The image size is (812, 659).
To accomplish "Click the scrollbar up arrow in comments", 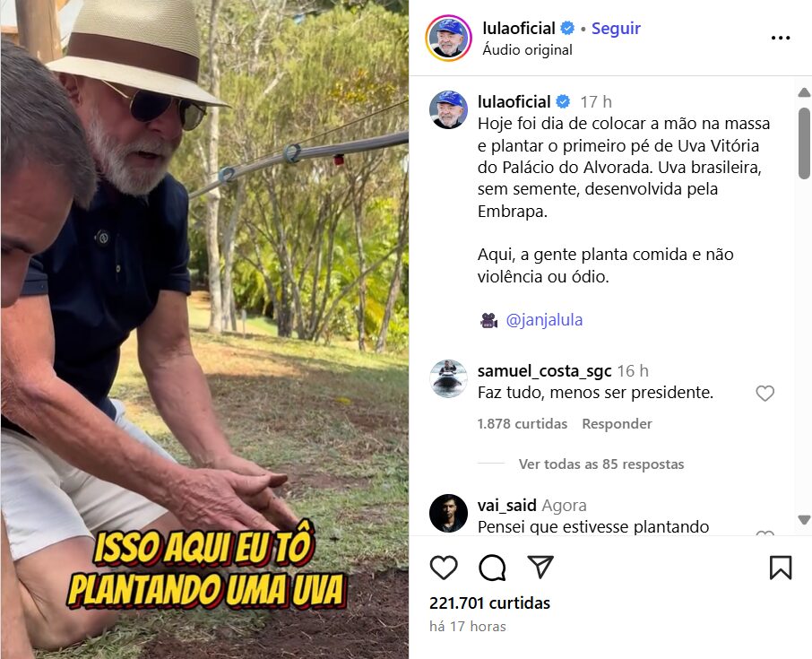I will pos(804,92).
